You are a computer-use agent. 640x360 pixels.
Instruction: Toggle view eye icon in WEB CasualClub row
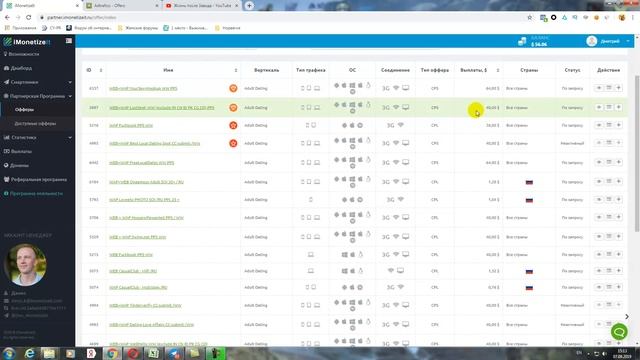(x=599, y=271)
